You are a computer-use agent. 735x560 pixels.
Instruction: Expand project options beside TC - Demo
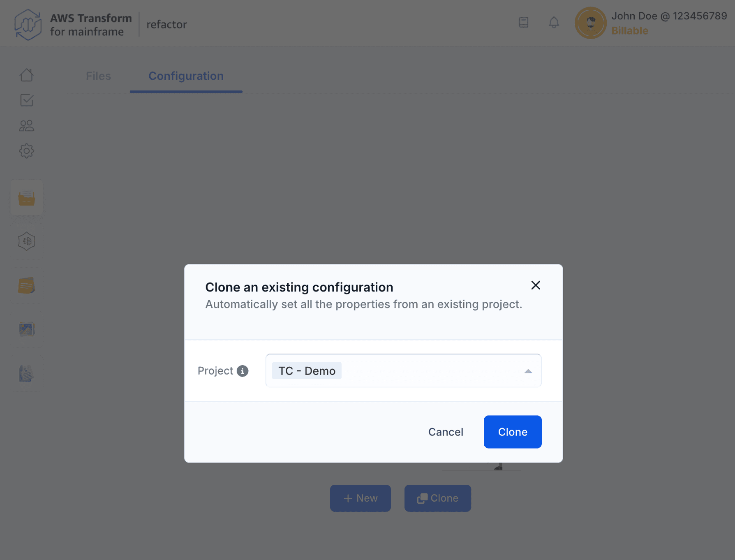(x=528, y=370)
